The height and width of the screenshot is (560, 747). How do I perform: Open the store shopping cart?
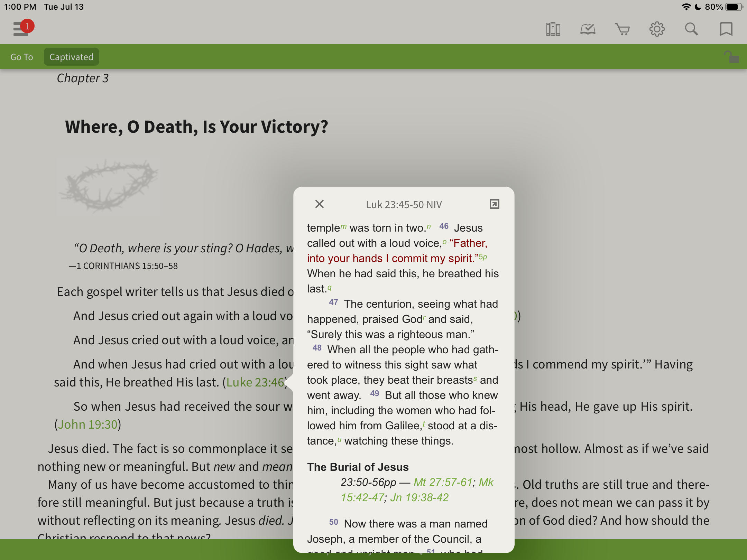tap(622, 29)
